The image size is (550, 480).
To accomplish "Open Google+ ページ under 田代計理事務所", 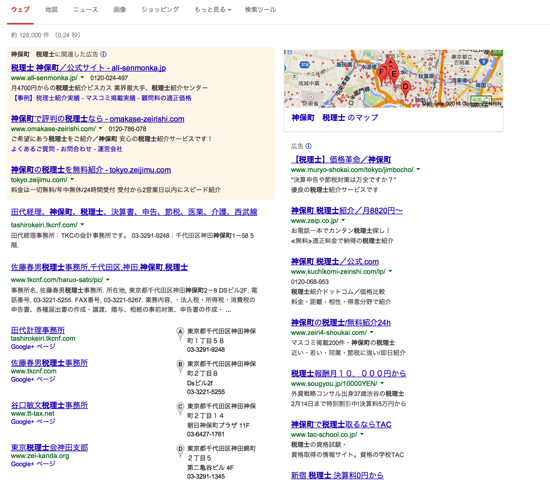I will [x=33, y=347].
